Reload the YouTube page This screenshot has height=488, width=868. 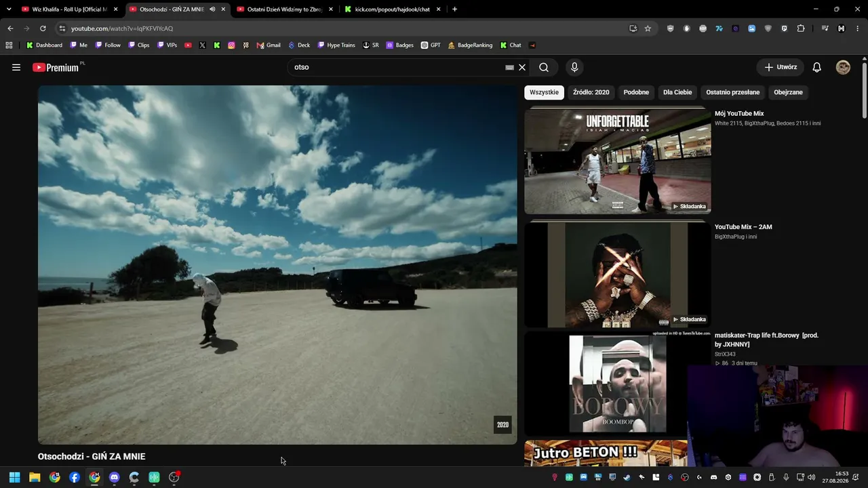pos(43,28)
